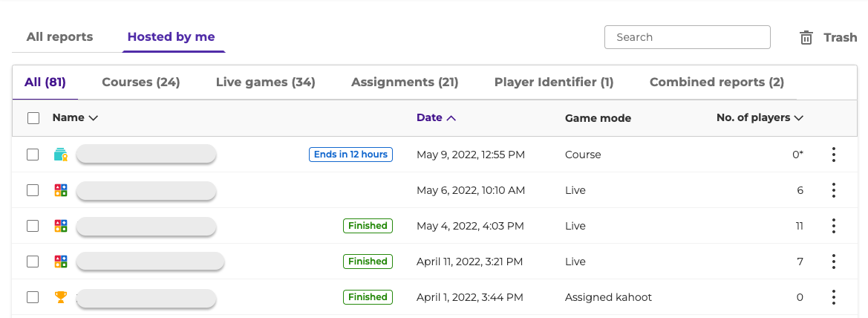This screenshot has width=868, height=318.
Task: Focus the Search reports field
Action: [687, 37]
